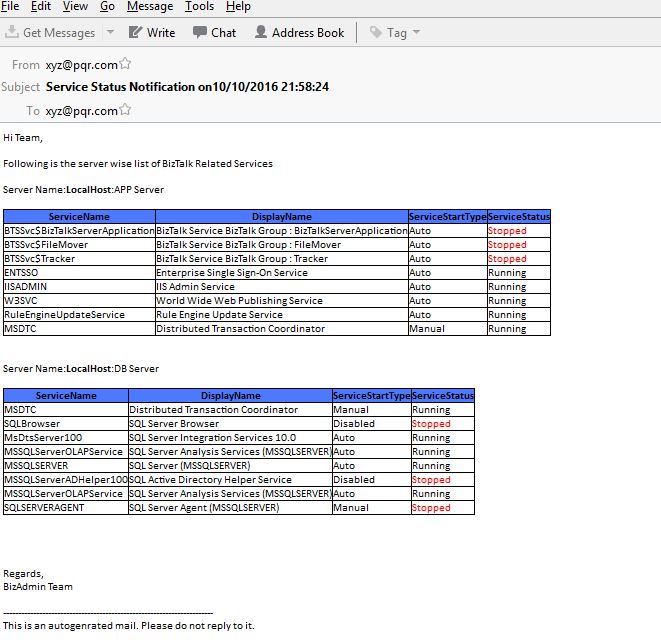Click 'Server Name:LocalHost:APP Server' heading
661x644 pixels.
[x=83, y=190]
